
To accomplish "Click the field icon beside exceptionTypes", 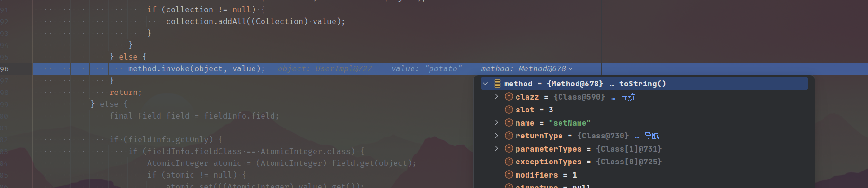I will tap(509, 162).
